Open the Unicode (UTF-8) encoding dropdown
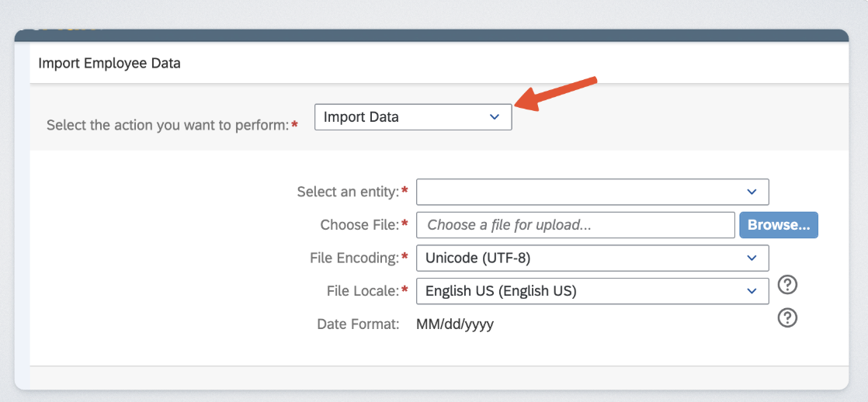Screen dimensions: 868x402 pos(582,258)
